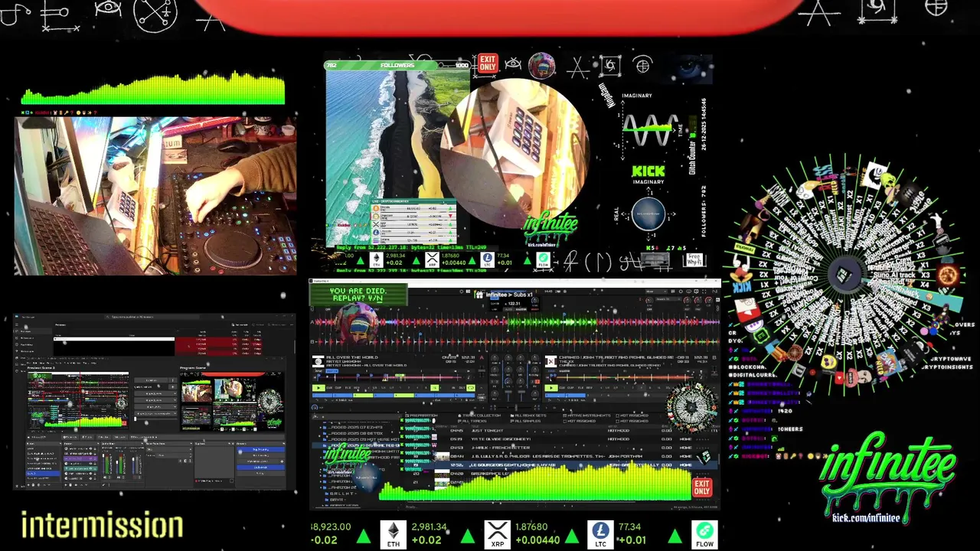Open virtual camera gear settings in OBS
This screenshot has width=980, height=551.
[x=282, y=461]
